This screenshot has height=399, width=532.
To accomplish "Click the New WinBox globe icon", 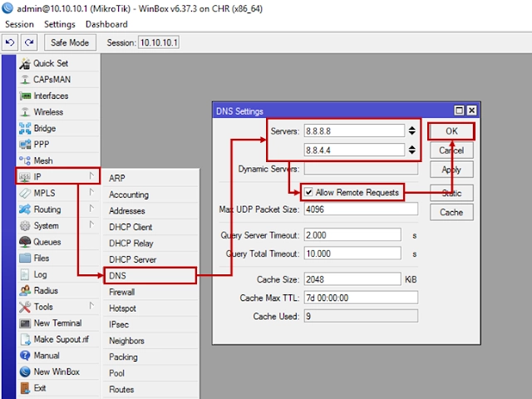I will pos(25,372).
